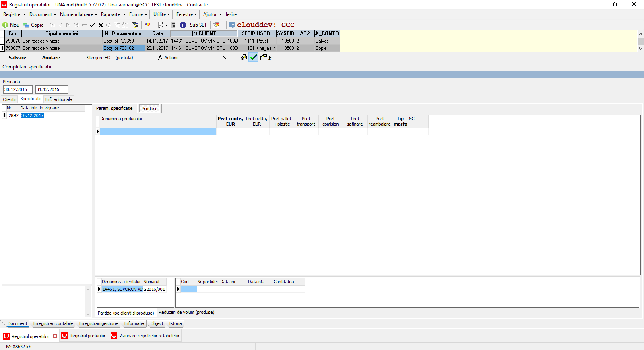The height and width of the screenshot is (350, 644).
Task: Open the calculator icon in the toolbar
Action: 173,25
